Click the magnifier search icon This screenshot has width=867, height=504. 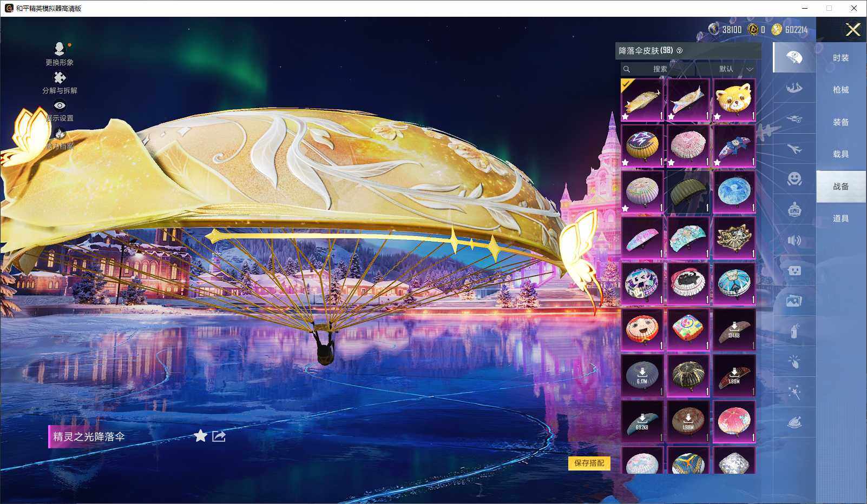coord(627,69)
